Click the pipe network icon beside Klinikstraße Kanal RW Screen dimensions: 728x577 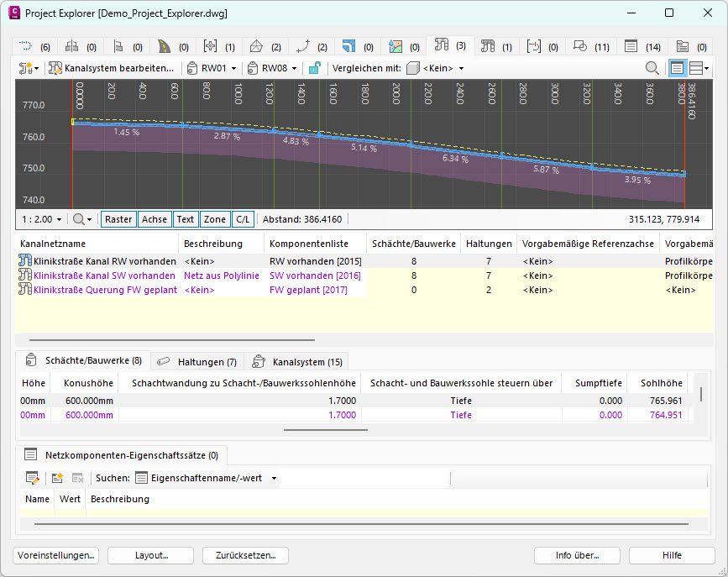pos(24,261)
